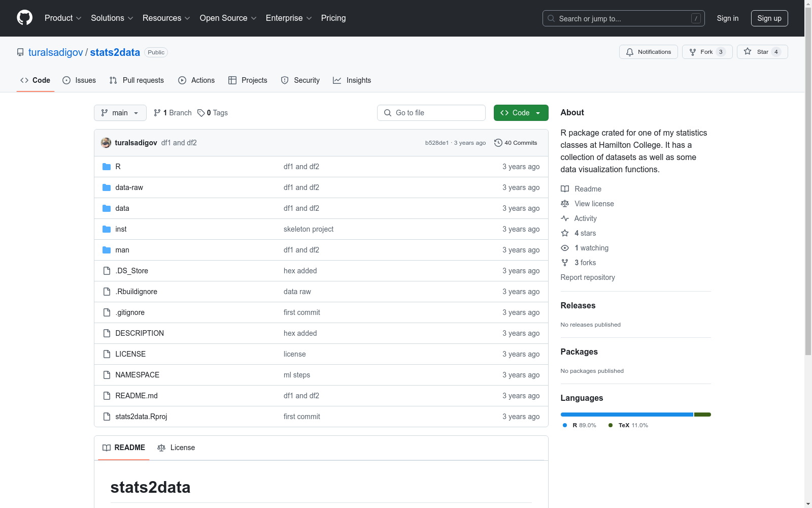Viewport: 812px width, 508px height.
Task: Click the tag icon beside 0 Tags
Action: [x=201, y=113]
